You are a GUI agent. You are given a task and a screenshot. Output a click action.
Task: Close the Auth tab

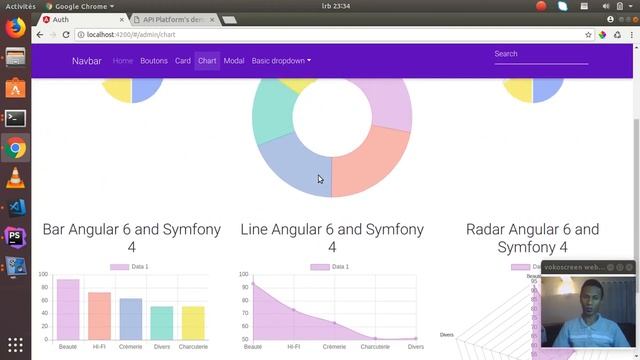122,20
